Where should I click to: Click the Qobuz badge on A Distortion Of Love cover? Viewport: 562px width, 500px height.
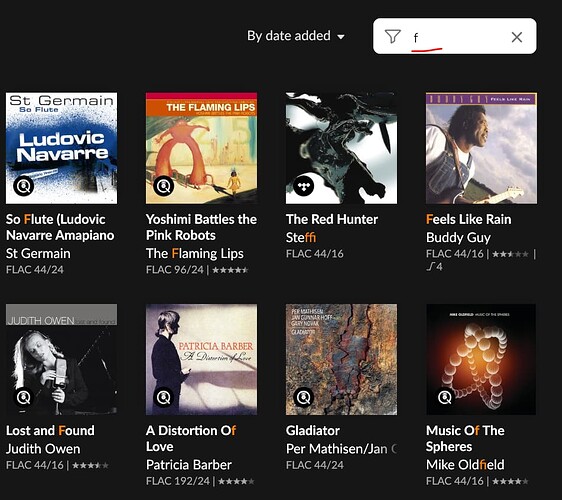tap(164, 397)
